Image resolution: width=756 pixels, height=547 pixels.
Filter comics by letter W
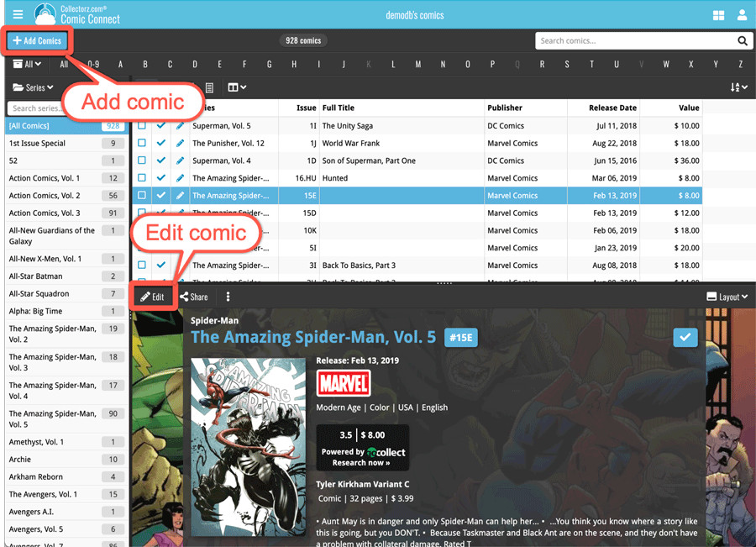(666, 64)
